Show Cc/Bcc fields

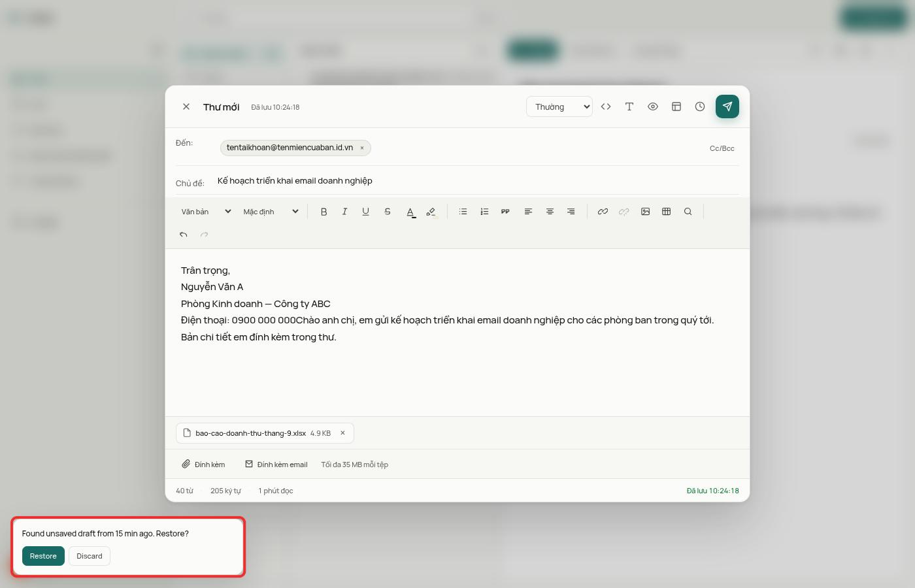(x=722, y=148)
